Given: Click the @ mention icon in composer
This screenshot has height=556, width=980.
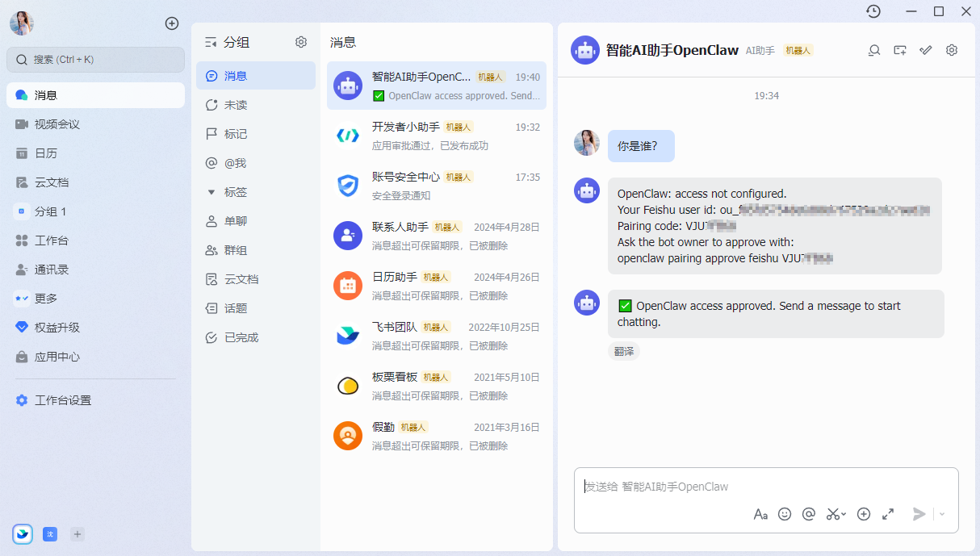Looking at the screenshot, I should tap(809, 514).
